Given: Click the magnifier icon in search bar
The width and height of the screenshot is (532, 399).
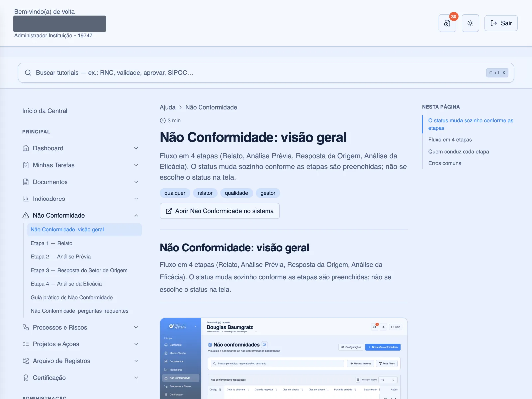Looking at the screenshot, I should (x=28, y=73).
